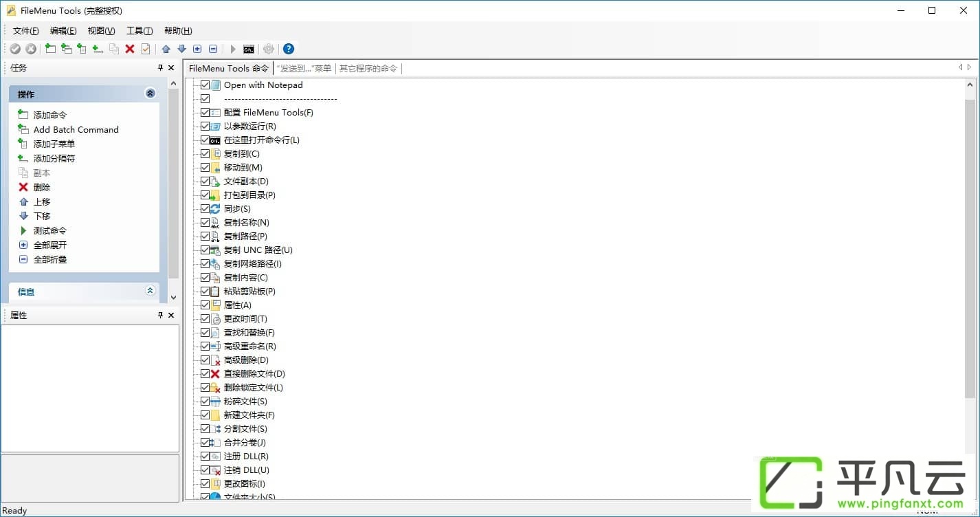
Task: Select the 复制 UNC 路径(U) row
Action: coord(258,250)
